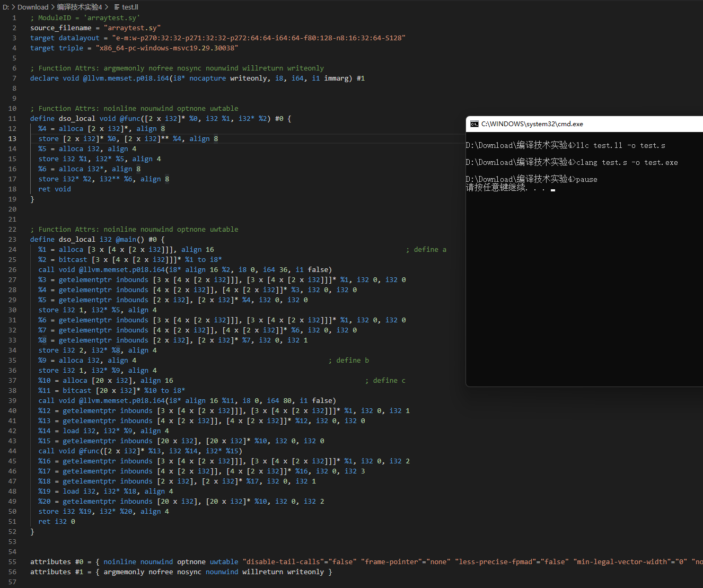Viewport: 703px width, 588px height.
Task: Click line number 23 in the gutter
Action: click(12, 239)
